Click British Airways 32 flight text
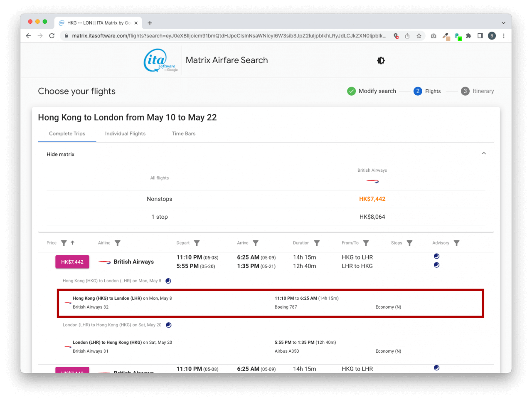The width and height of the screenshot is (532, 400). point(91,307)
